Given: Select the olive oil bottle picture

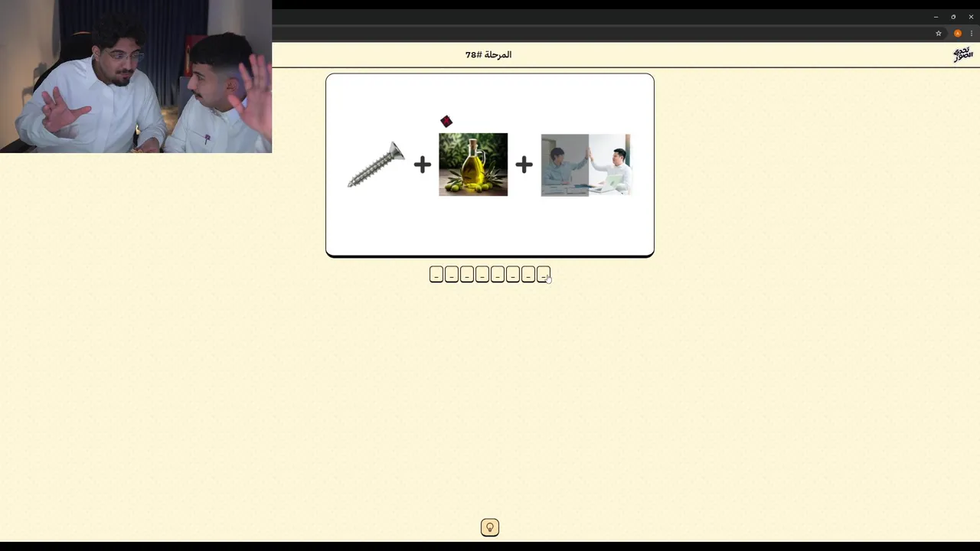Looking at the screenshot, I should point(473,165).
